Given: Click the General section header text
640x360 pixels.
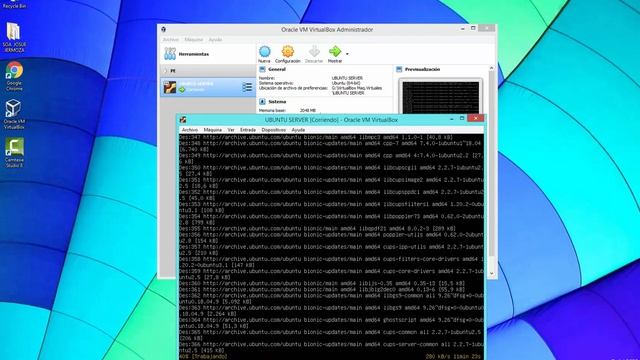Looking at the screenshot, I should coord(277,69).
